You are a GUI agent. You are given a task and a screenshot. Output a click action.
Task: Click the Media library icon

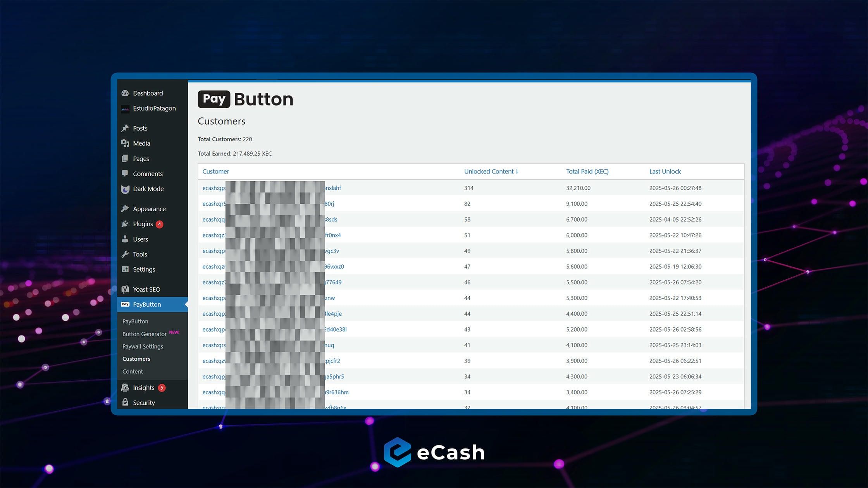125,143
